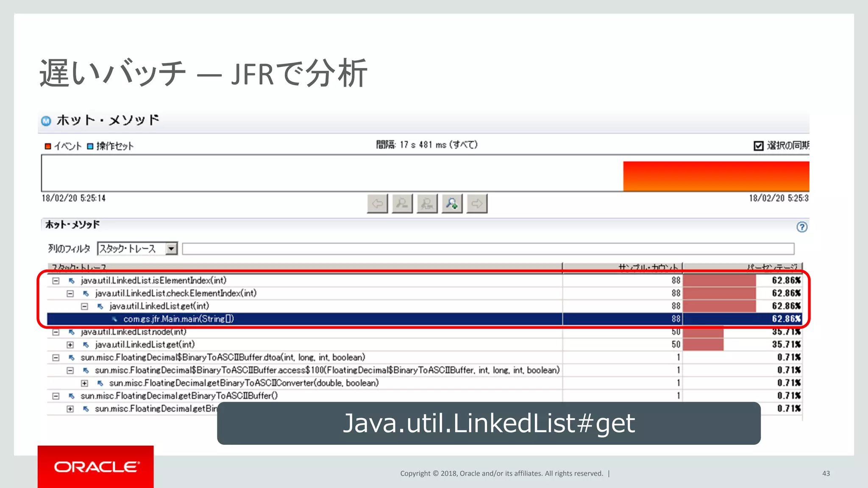Image resolution: width=868 pixels, height=488 pixels.
Task: Open the スタック・トレース column filter dropdown
Action: (x=171, y=249)
